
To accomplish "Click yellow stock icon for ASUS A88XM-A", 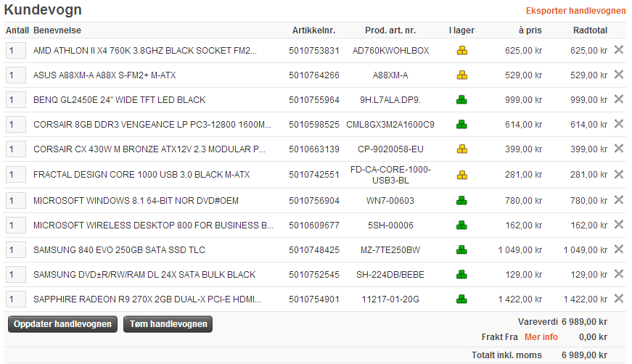I will pyautogui.click(x=462, y=75).
